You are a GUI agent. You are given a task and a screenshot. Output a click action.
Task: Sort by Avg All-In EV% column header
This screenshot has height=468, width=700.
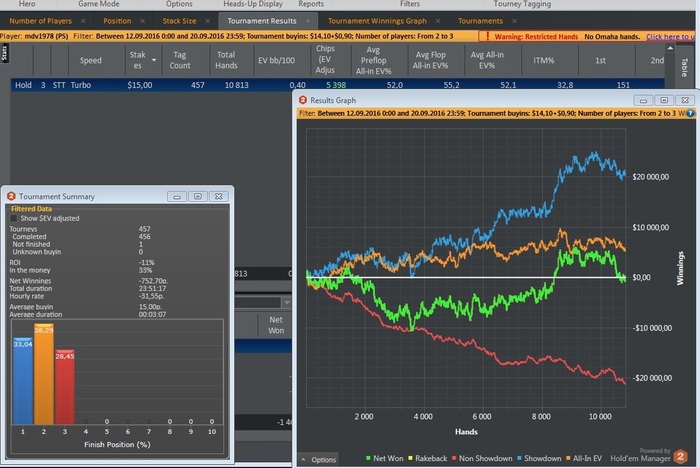tap(487, 60)
